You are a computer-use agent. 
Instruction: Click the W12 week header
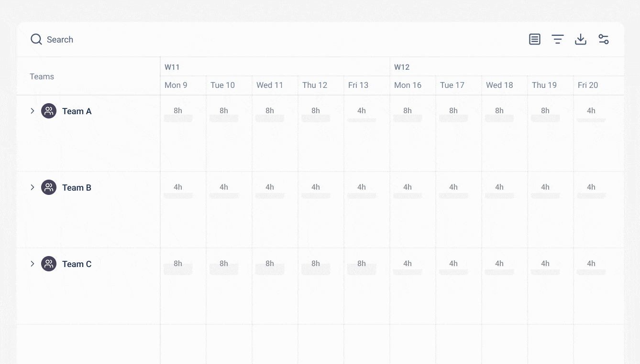pyautogui.click(x=402, y=67)
